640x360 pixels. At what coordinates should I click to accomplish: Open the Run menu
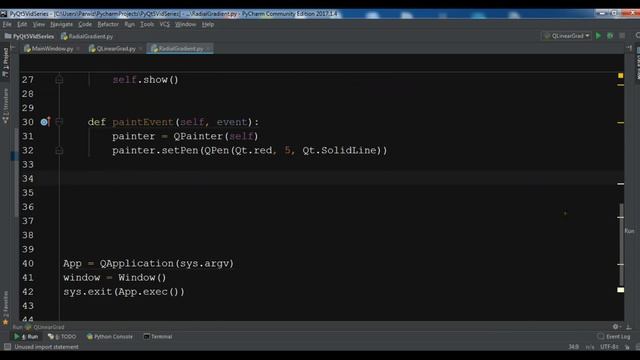pos(129,24)
